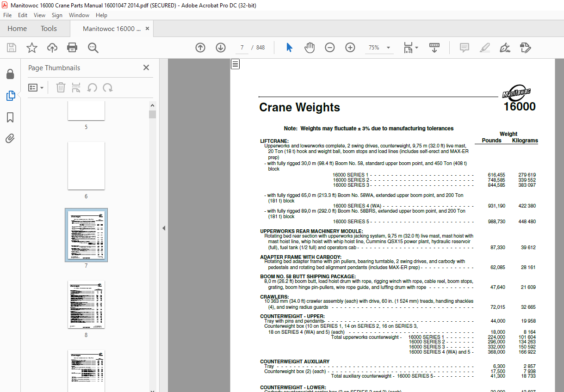
Task: Open the Edit menu
Action: [x=23, y=15]
